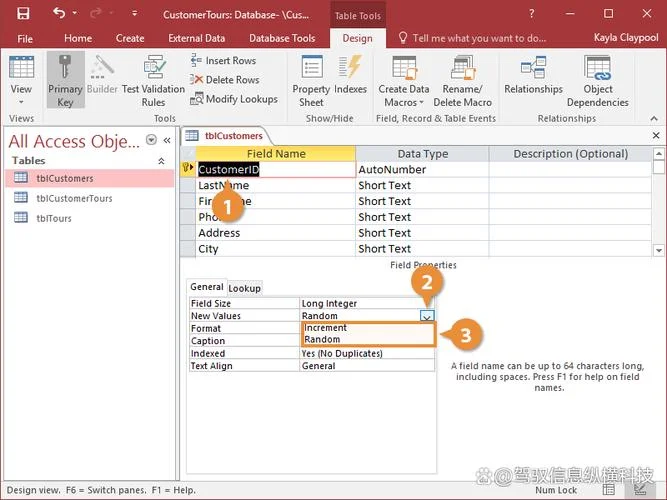The height and width of the screenshot is (500, 667).
Task: Select the General properties tab
Action: point(206,287)
